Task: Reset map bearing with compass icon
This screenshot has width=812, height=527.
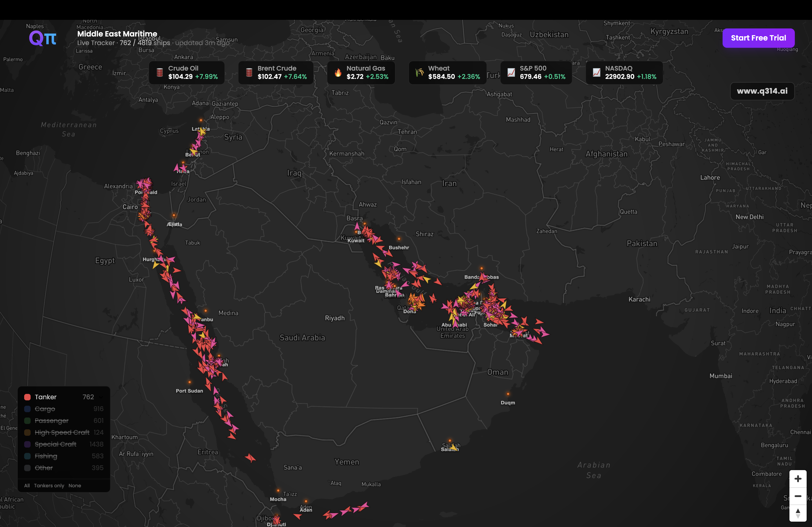Action: (x=798, y=513)
